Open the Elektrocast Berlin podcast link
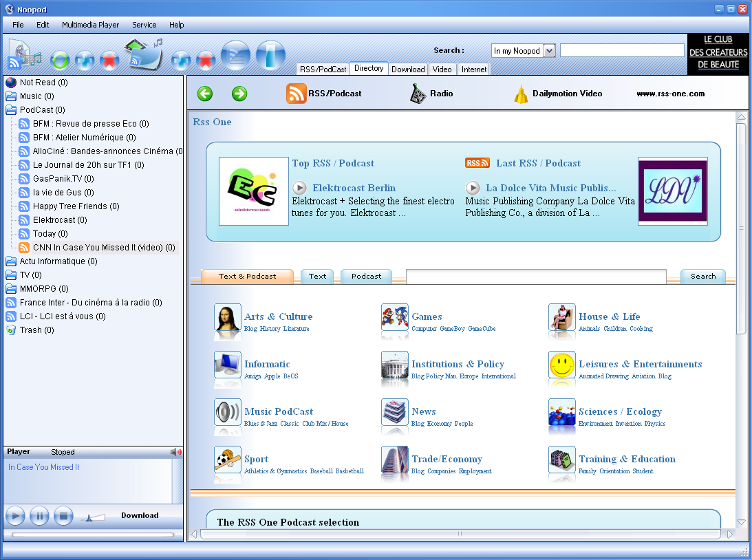 354,188
